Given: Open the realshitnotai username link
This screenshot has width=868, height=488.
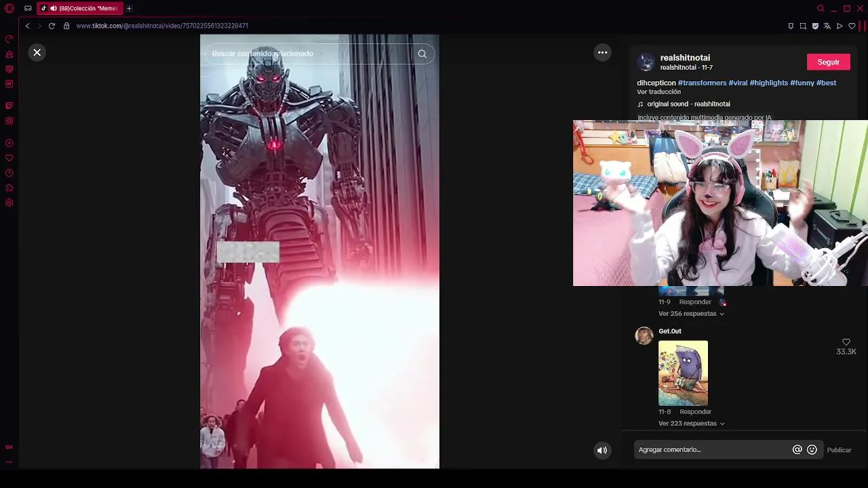Looking at the screenshot, I should click(x=685, y=58).
